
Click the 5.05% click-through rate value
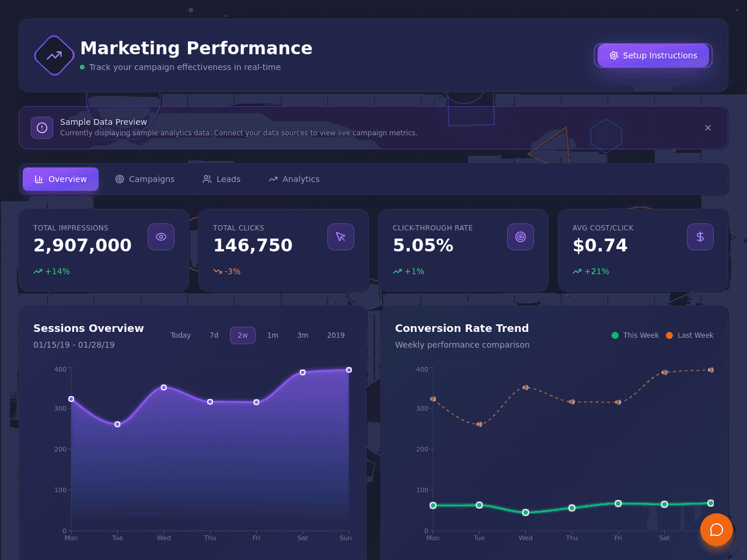point(423,246)
